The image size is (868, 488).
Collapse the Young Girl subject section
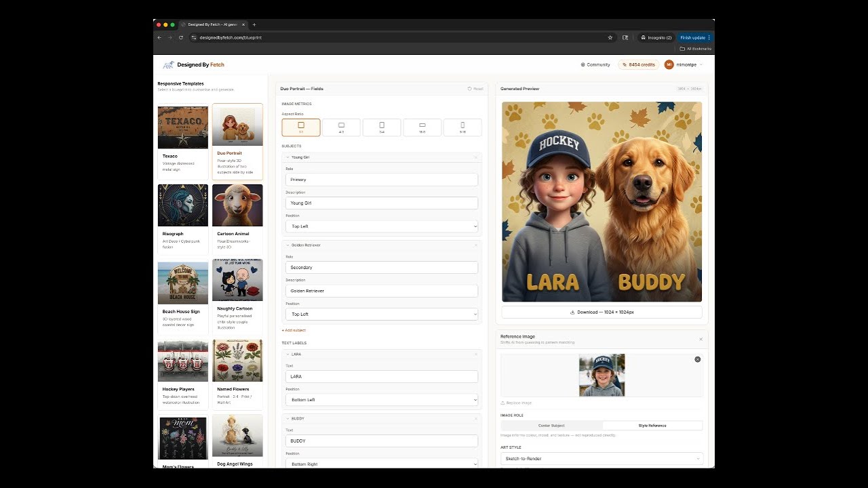[x=288, y=157]
